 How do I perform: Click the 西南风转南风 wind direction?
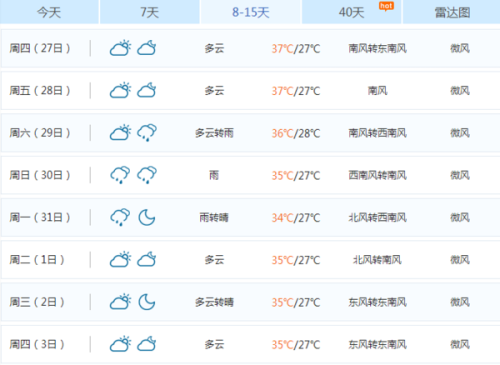click(x=378, y=175)
